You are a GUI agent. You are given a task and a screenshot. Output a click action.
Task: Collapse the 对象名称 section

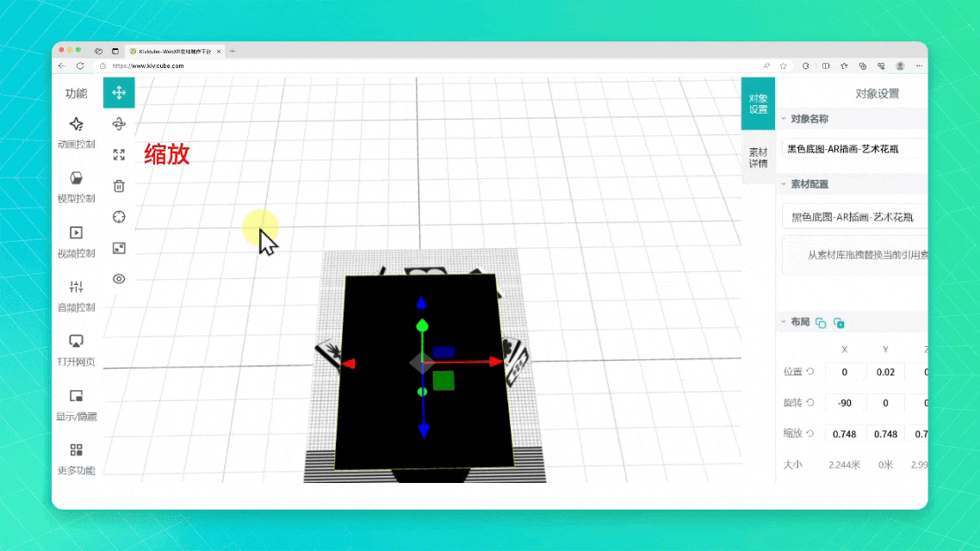[784, 119]
